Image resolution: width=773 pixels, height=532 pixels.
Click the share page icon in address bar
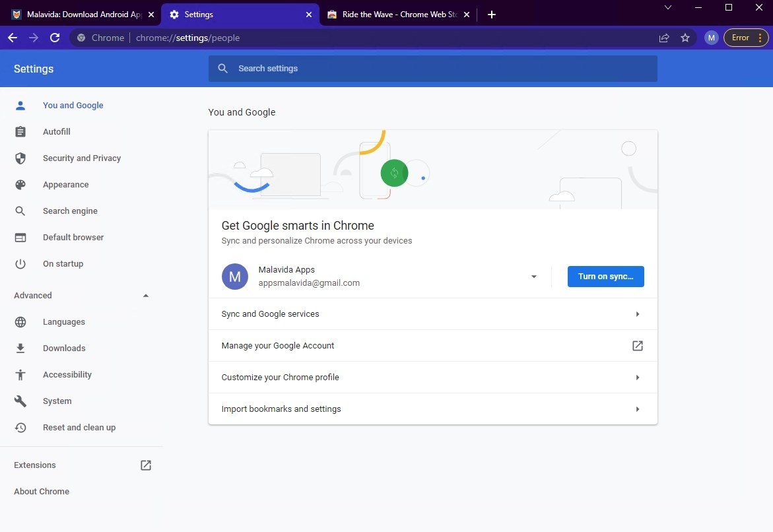[x=664, y=38]
